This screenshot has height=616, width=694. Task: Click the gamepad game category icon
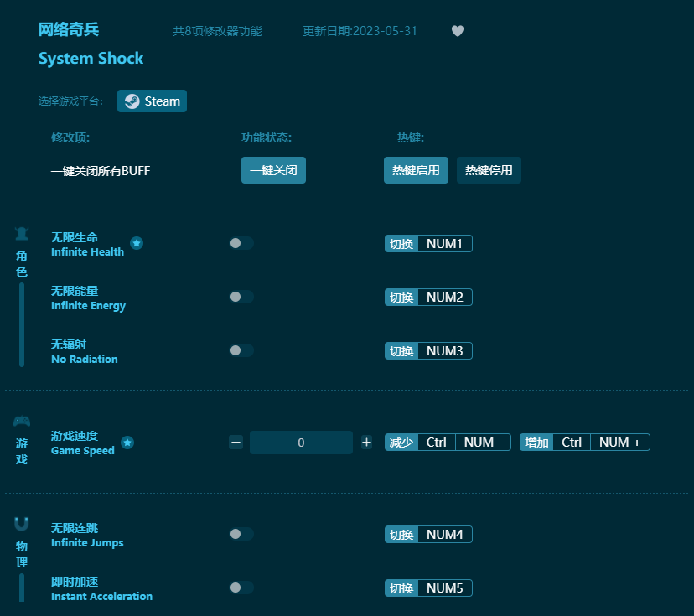click(22, 421)
